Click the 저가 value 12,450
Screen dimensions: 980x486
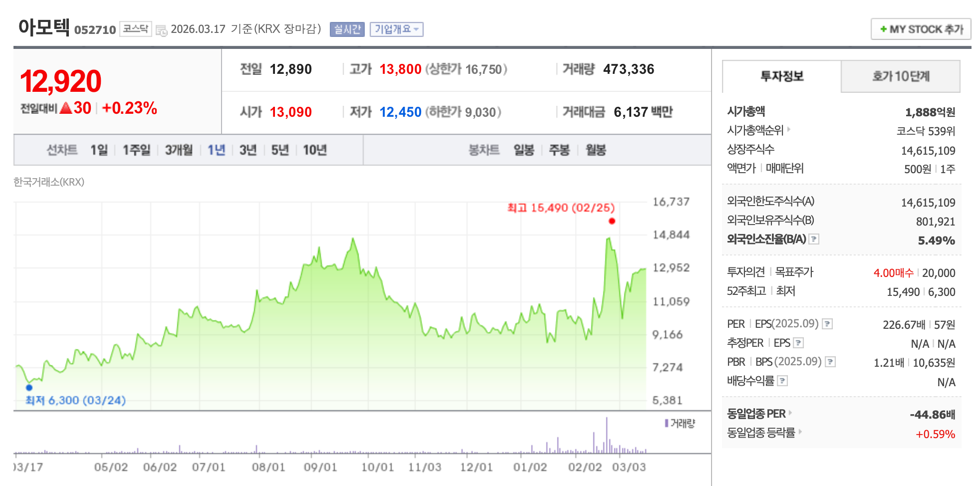pos(401,112)
